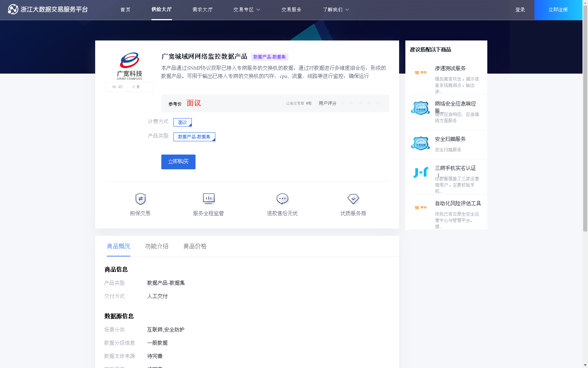This screenshot has height=368, width=588.
Task: Click the 登录 link
Action: tap(520, 10)
